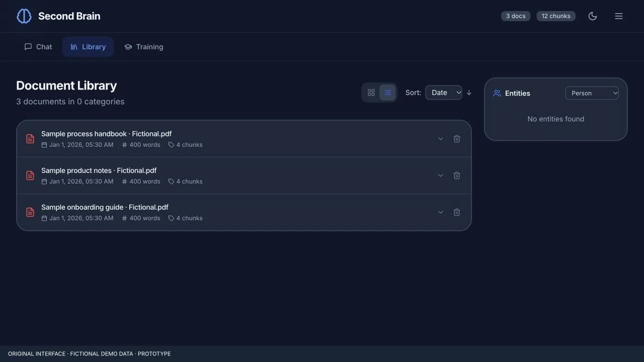Click the "No entities found" message
Image resolution: width=644 pixels, height=362 pixels.
556,119
